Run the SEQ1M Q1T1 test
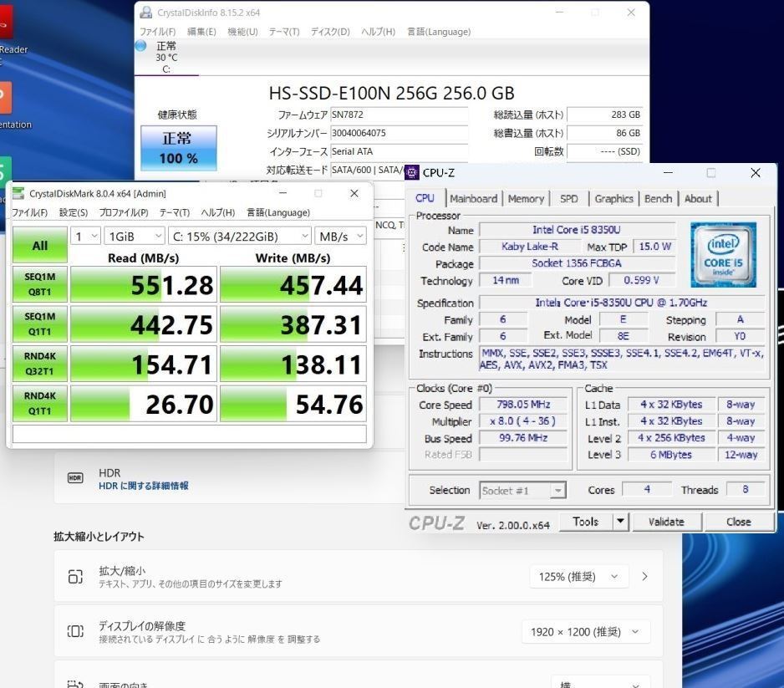Viewport: 784px width, 688px height. pos(40,324)
